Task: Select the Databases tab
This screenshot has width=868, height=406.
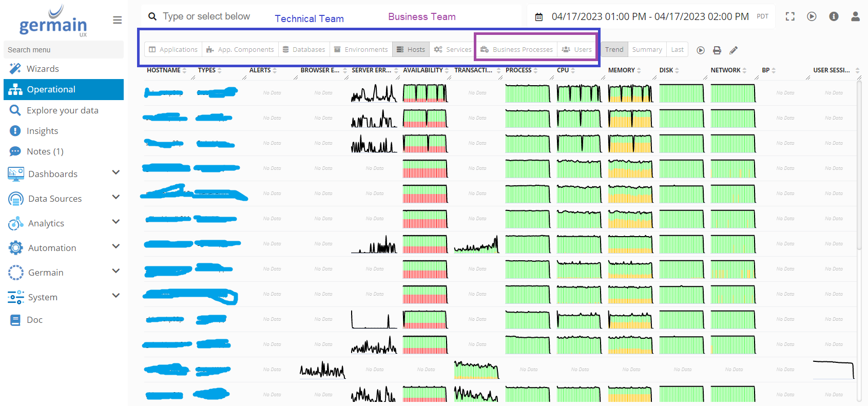Action: 304,50
